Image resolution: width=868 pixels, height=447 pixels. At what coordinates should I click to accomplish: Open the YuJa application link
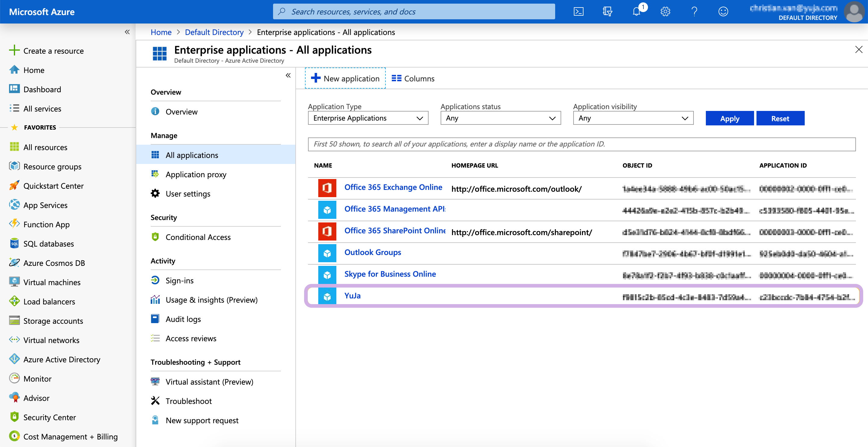click(352, 296)
